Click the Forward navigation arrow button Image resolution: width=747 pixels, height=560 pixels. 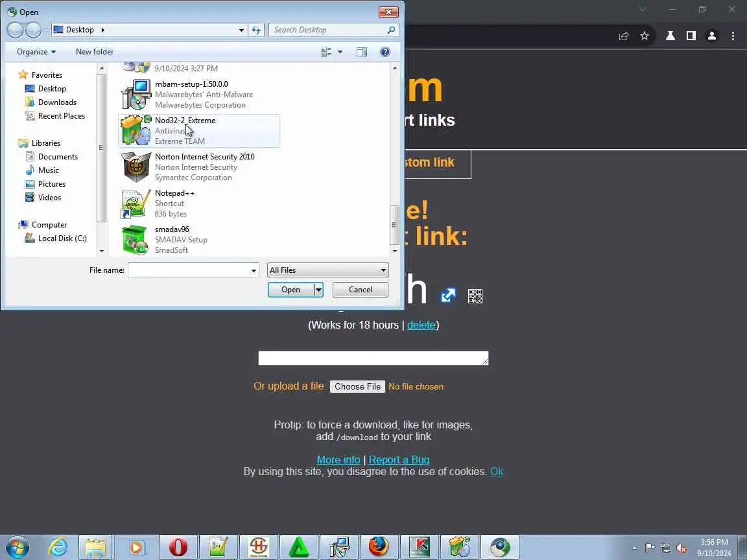(x=33, y=30)
